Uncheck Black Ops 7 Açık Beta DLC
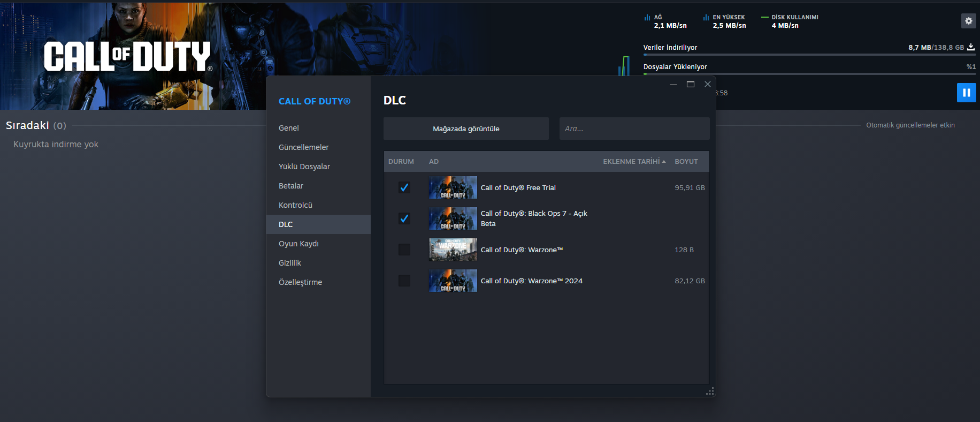 [x=404, y=218]
